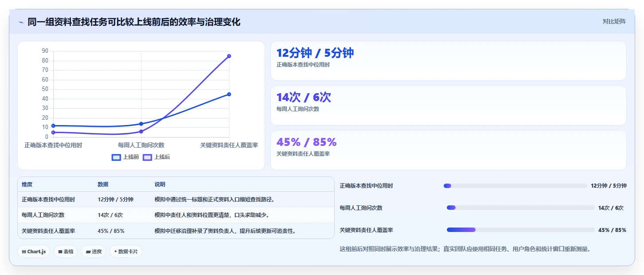Click progress value 45% / 85% at right
Viewport: 644px width, 275px height.
[612, 230]
